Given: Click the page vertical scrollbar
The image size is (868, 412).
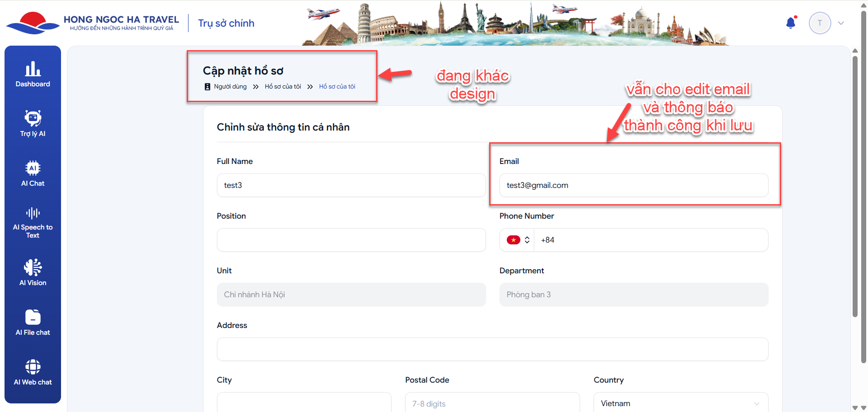Looking at the screenshot, I should point(854,185).
